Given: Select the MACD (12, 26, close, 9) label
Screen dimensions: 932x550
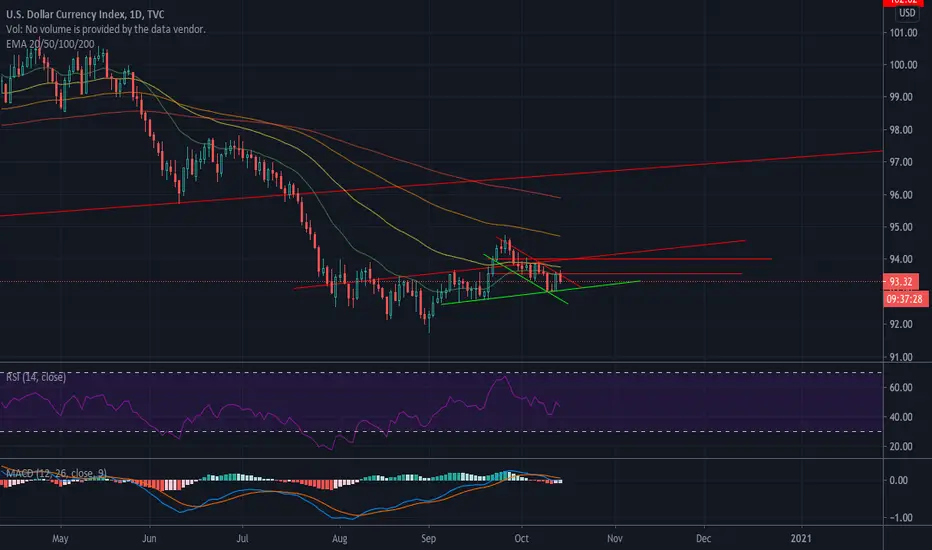Looking at the screenshot, I should coord(56,473).
